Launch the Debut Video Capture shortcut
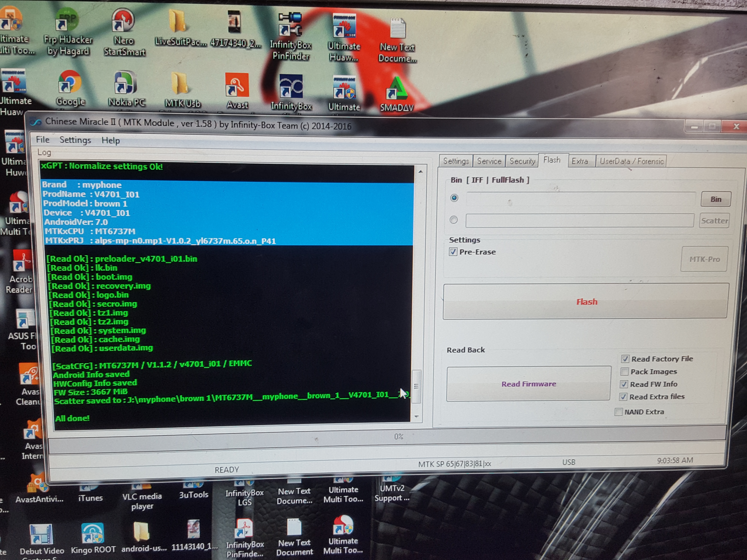This screenshot has height=560, width=747. click(x=41, y=541)
